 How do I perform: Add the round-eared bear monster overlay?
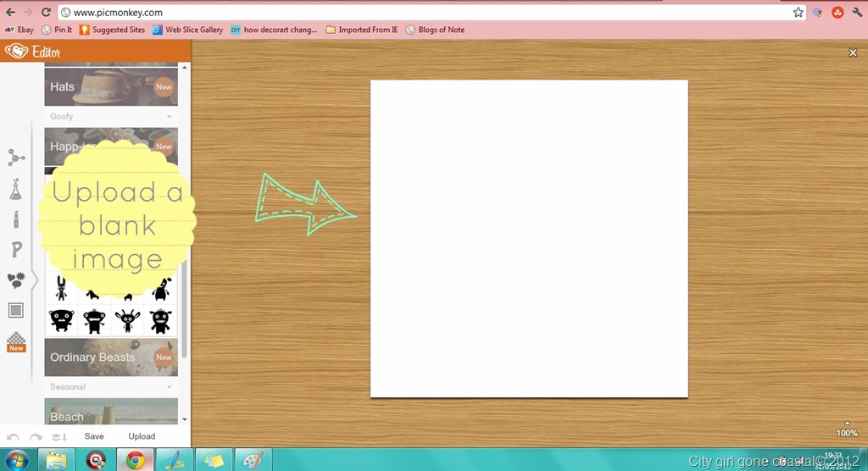pos(61,321)
